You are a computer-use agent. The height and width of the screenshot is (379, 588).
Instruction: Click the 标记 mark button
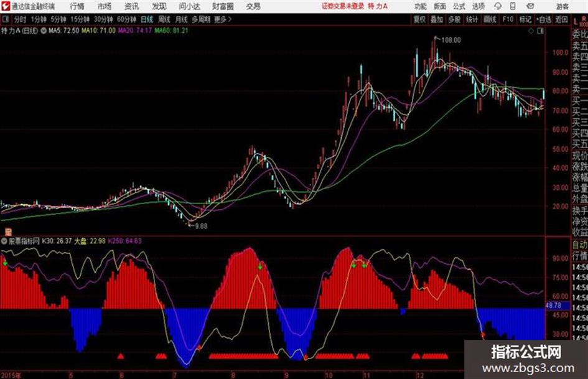point(525,19)
